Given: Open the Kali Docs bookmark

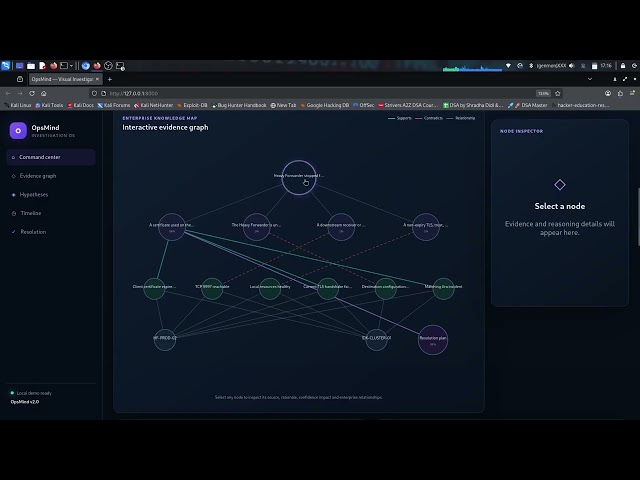Looking at the screenshot, I should click(x=81, y=105).
